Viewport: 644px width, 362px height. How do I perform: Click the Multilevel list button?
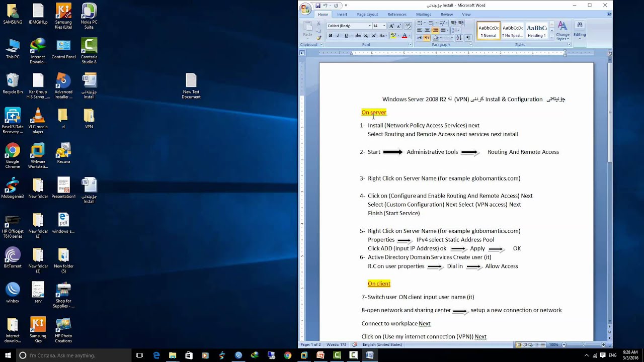point(442,23)
